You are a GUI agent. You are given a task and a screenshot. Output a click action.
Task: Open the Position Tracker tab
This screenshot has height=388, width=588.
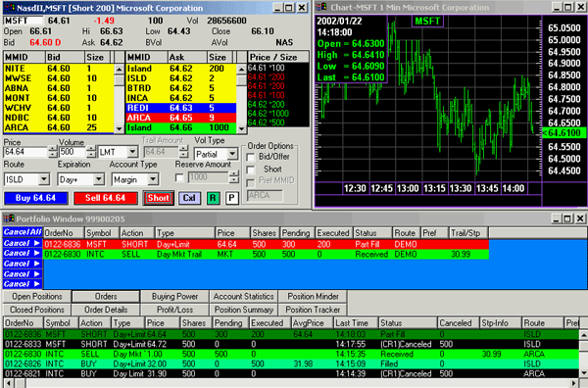[x=313, y=310]
